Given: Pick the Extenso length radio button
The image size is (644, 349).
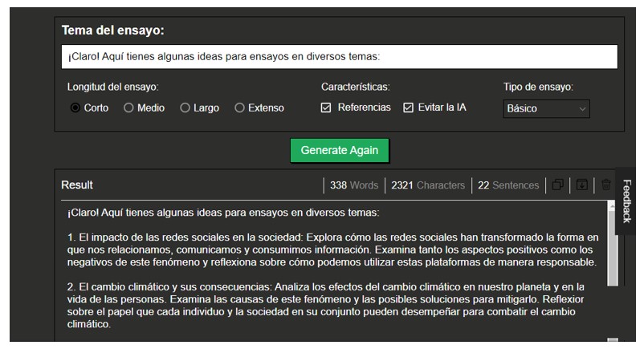Looking at the screenshot, I should (239, 108).
